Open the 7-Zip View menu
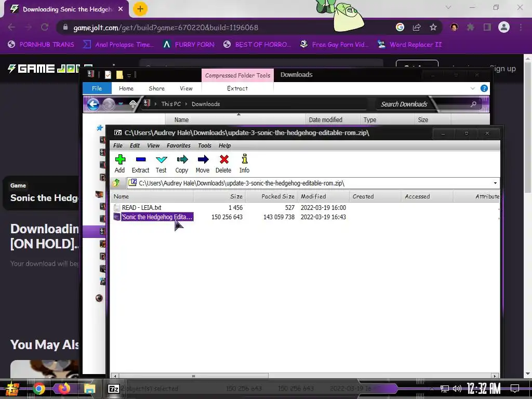Image resolution: width=532 pixels, height=399 pixels. pyautogui.click(x=153, y=145)
